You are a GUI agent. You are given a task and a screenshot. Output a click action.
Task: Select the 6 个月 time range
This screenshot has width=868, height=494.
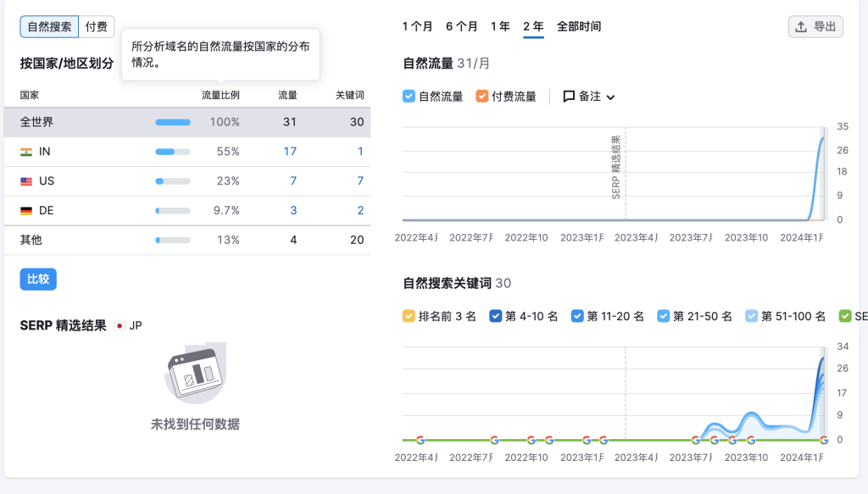click(461, 26)
